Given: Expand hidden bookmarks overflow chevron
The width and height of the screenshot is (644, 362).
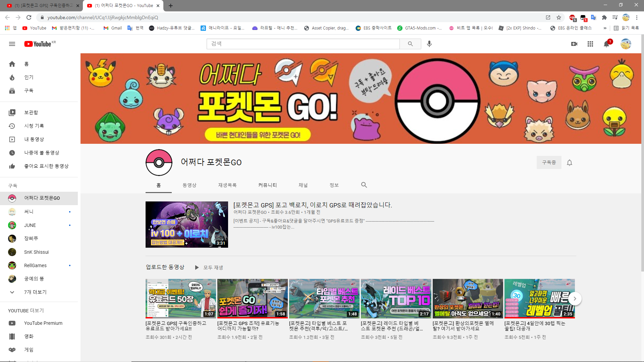Looking at the screenshot, I should pos(605,28).
